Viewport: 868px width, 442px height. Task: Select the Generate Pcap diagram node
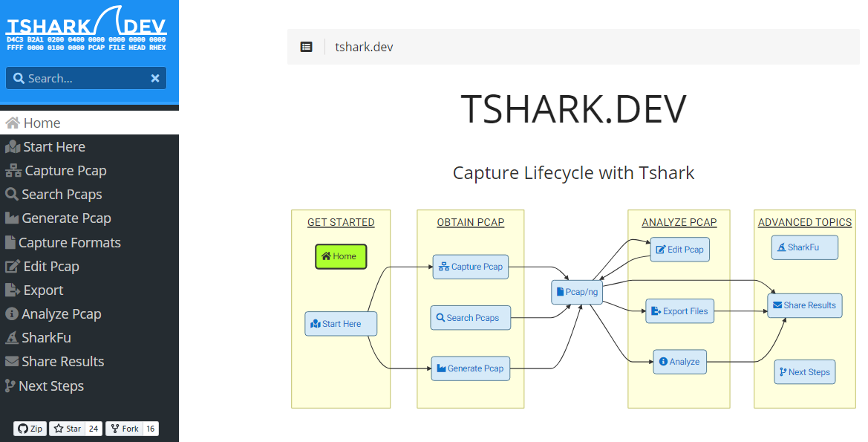click(x=471, y=368)
